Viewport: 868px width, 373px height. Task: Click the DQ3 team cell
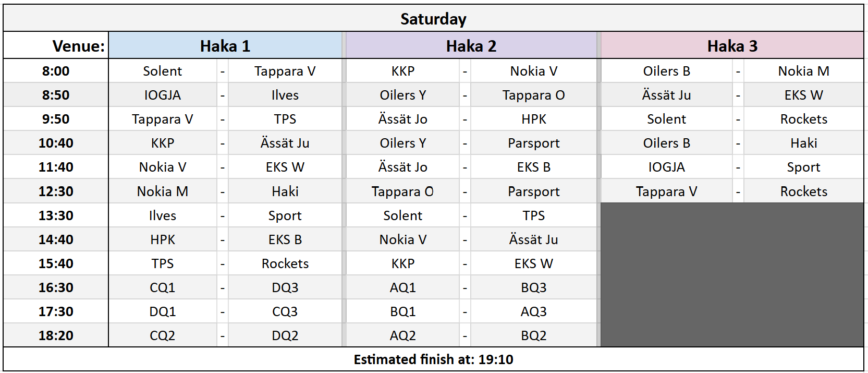point(285,287)
